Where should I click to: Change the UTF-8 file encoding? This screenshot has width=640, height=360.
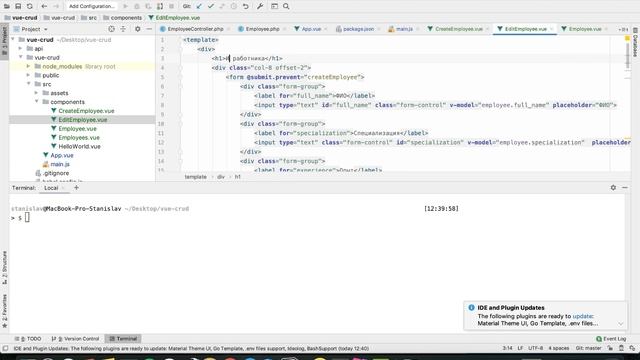536,348
